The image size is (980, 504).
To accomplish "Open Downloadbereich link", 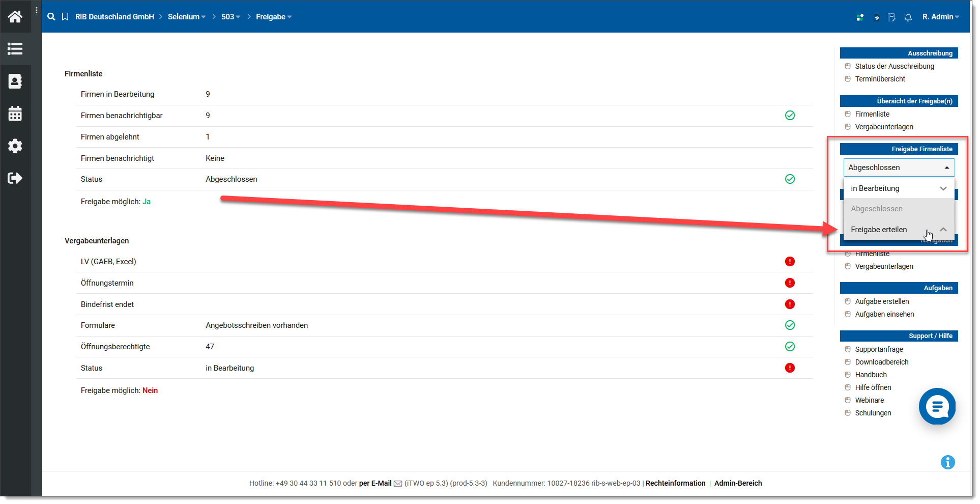I will [x=882, y=362].
